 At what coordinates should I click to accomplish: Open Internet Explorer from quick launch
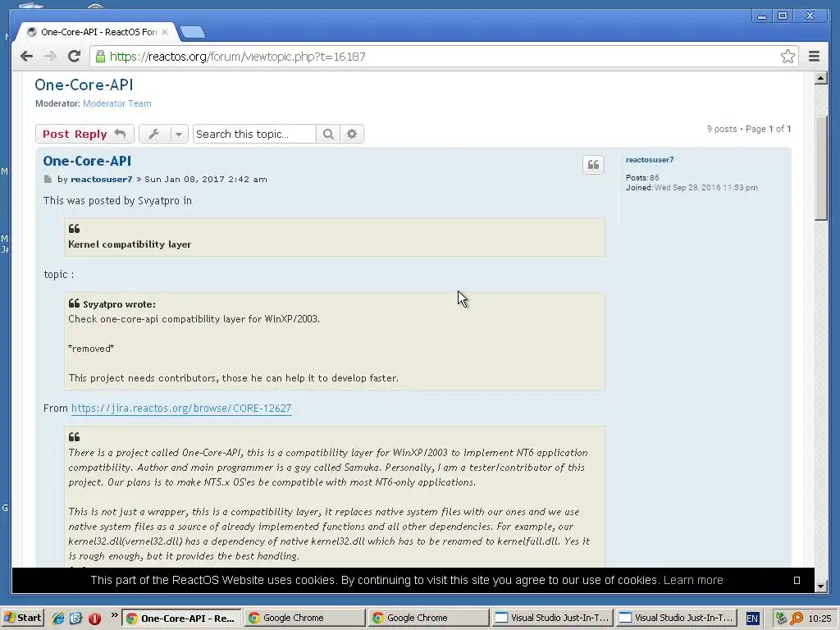tap(58, 619)
